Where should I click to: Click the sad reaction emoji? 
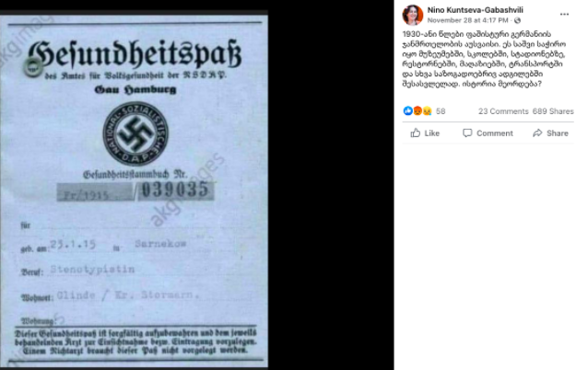point(427,110)
